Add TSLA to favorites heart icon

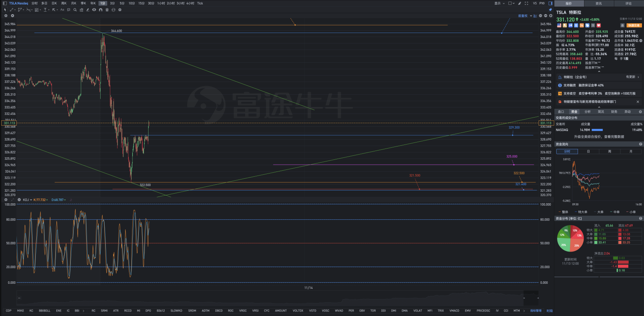(599, 25)
